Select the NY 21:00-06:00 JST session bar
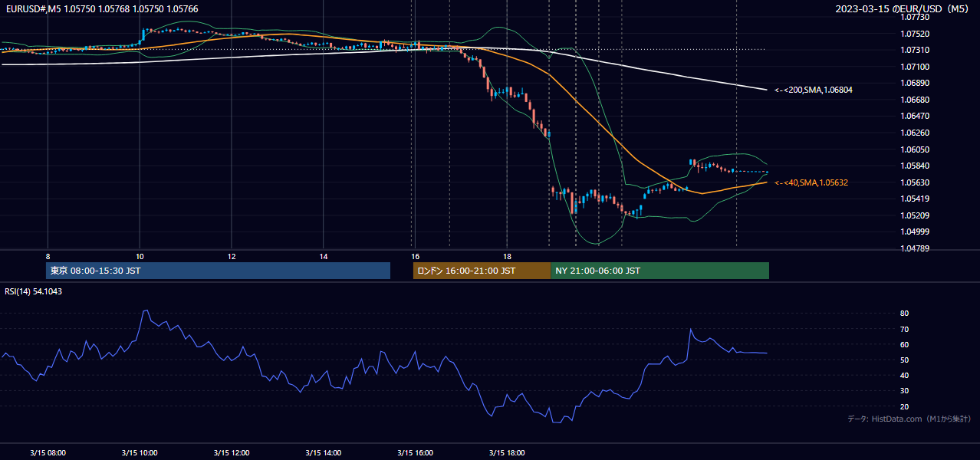This screenshot has width=980, height=460. 659,271
